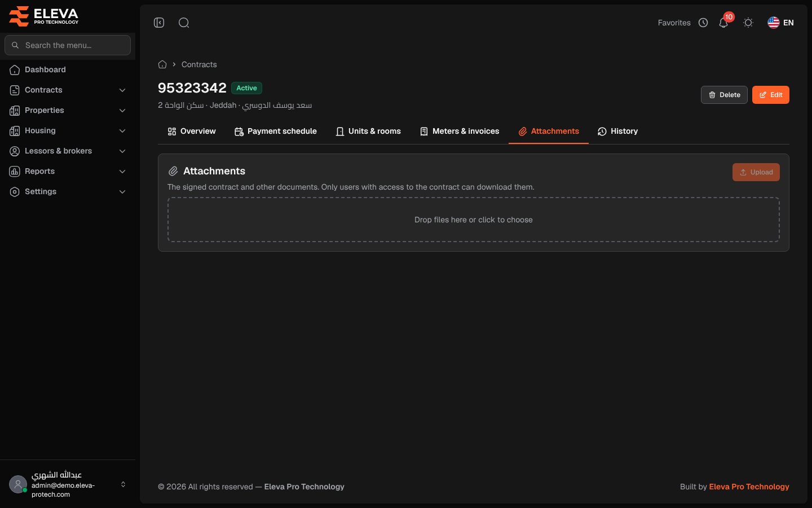Click the drop files upload area
The height and width of the screenshot is (508, 812).
point(474,220)
